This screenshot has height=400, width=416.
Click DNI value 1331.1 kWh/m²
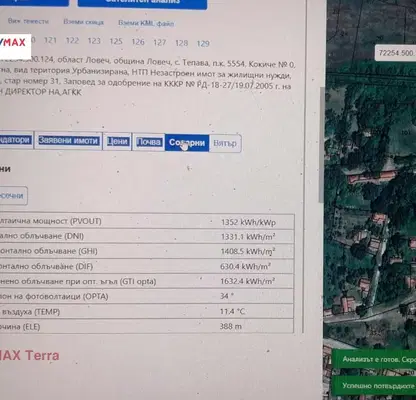[248, 237]
